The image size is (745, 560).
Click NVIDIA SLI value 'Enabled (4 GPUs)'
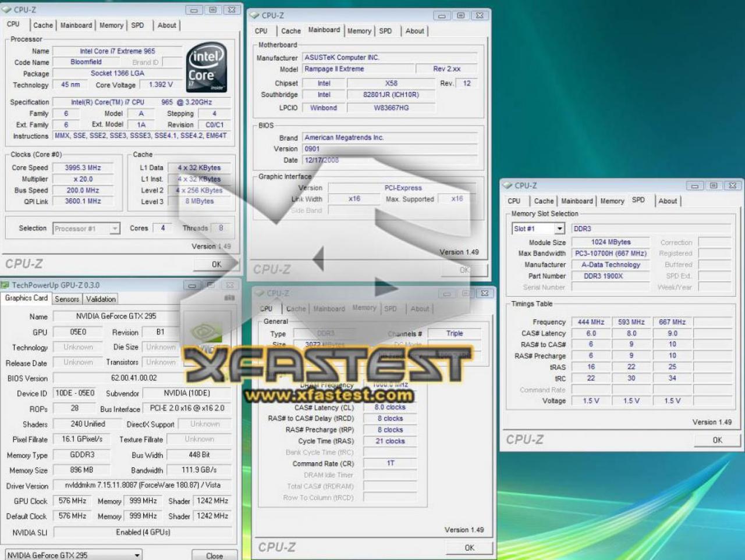[143, 532]
